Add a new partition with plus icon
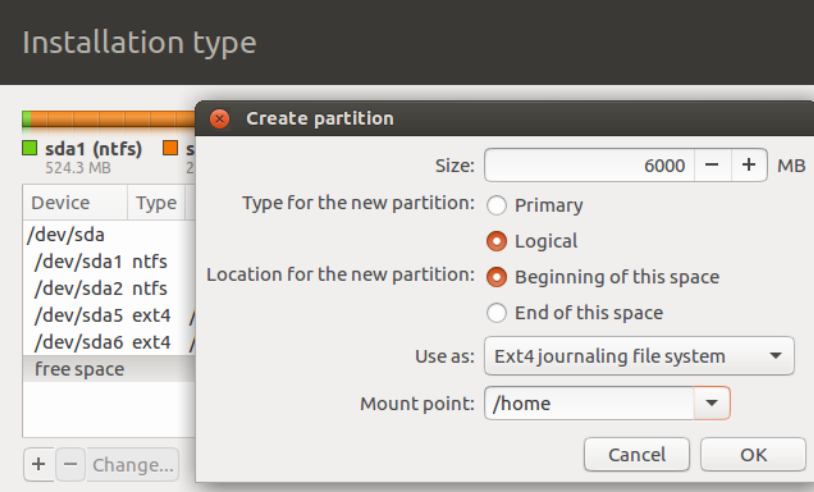This screenshot has width=814, height=492. pos(38,464)
